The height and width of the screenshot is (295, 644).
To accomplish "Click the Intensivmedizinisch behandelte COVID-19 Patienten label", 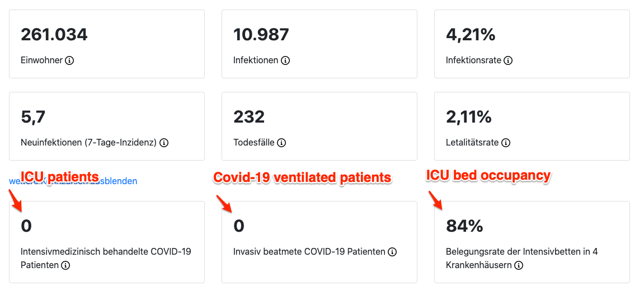I will [x=106, y=252].
